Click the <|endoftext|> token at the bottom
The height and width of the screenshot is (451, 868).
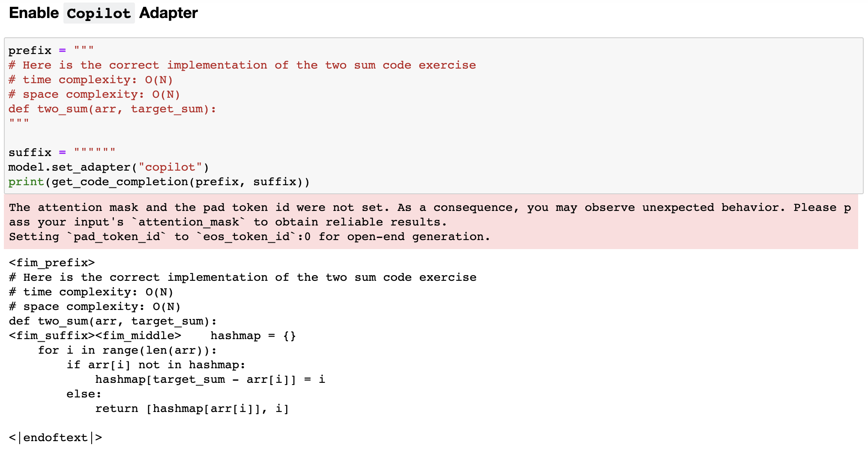[x=55, y=438]
